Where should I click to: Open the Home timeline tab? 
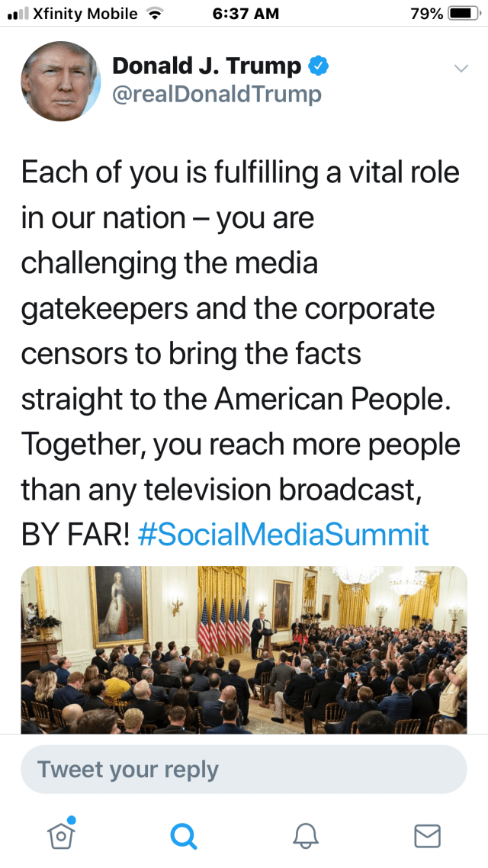tap(62, 836)
